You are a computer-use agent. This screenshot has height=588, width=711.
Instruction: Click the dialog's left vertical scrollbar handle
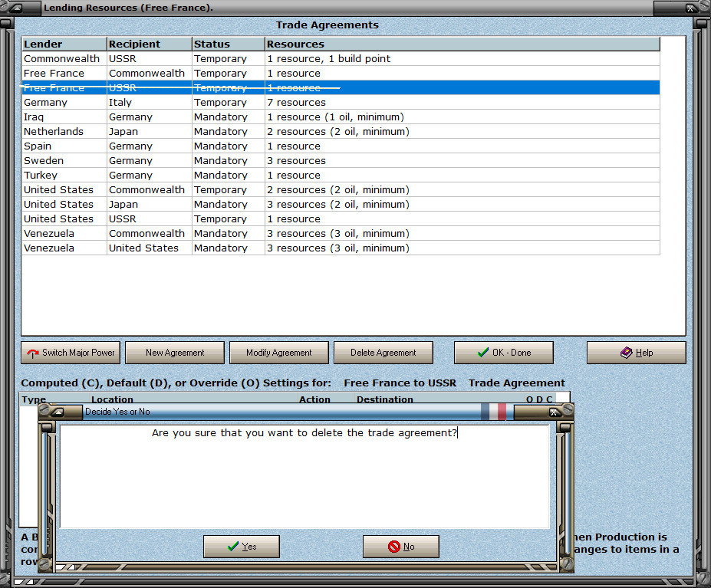click(x=46, y=428)
